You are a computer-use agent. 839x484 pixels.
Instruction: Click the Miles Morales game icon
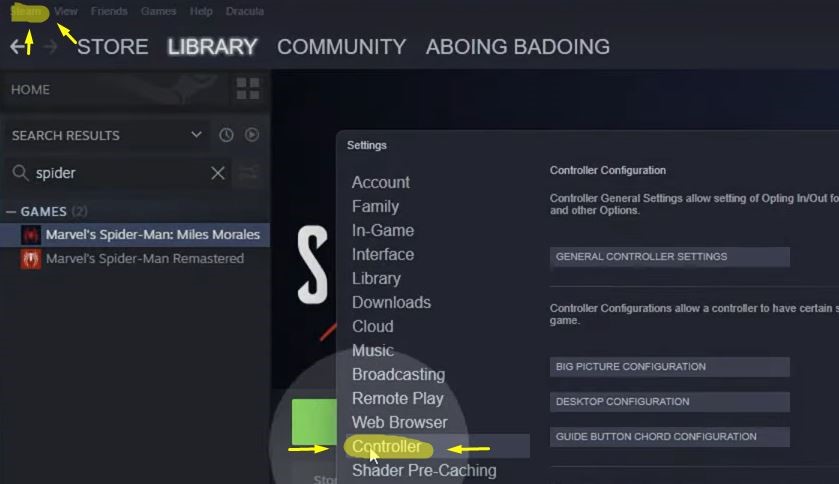point(30,235)
